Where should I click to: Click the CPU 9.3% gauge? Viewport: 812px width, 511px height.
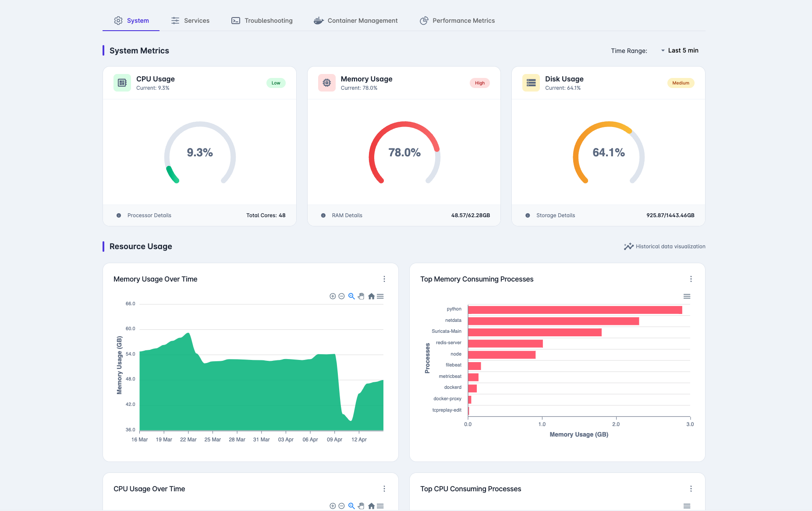200,152
